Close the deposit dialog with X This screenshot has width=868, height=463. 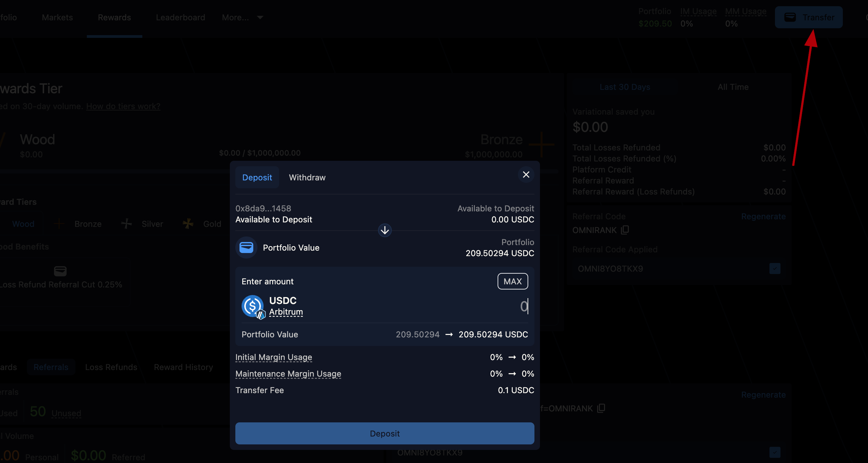[x=526, y=175]
